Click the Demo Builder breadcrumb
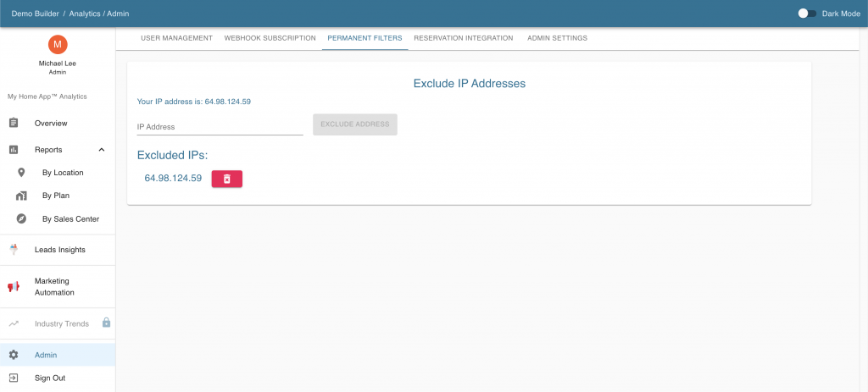This screenshot has width=868, height=392. coord(35,14)
